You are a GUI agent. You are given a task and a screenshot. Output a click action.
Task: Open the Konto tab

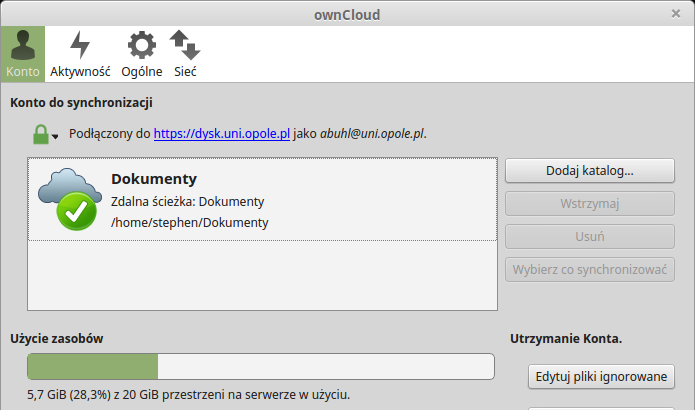point(23,54)
